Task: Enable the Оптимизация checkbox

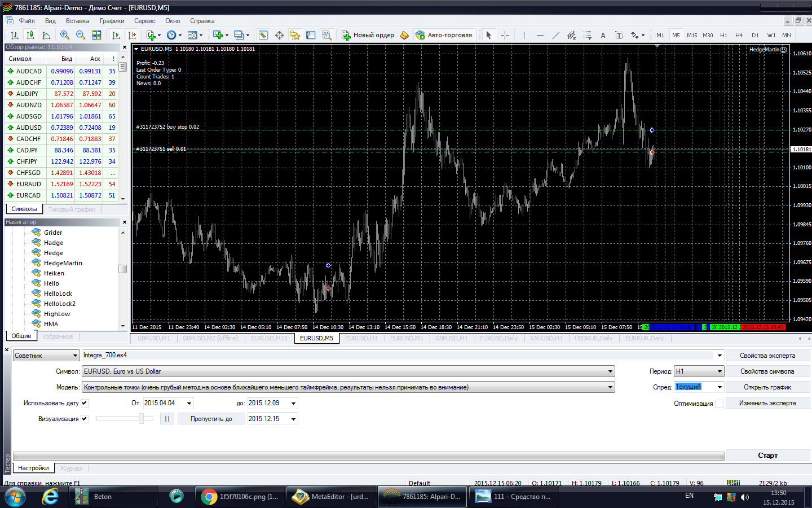Action: [x=719, y=404]
